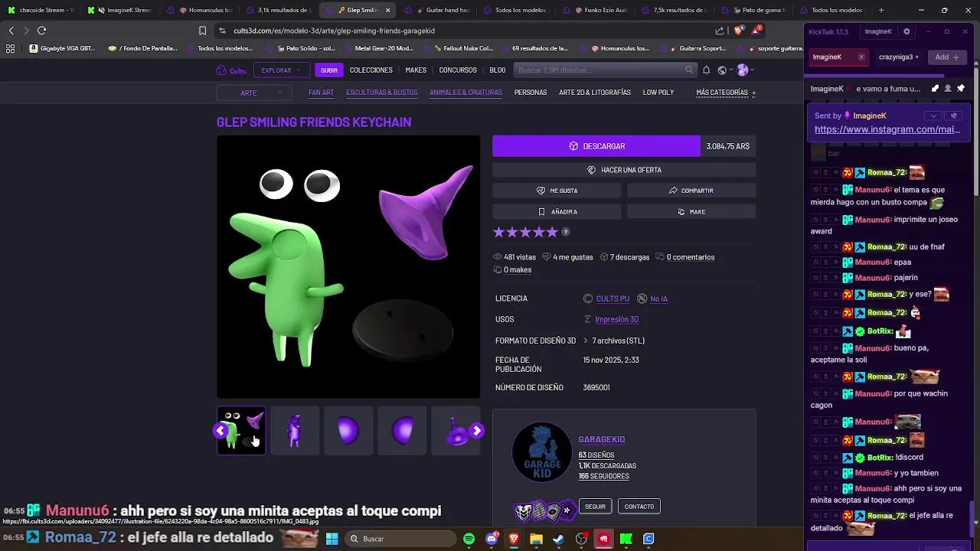
Task: Add a chatroom in KickTalk
Action: [x=947, y=57]
